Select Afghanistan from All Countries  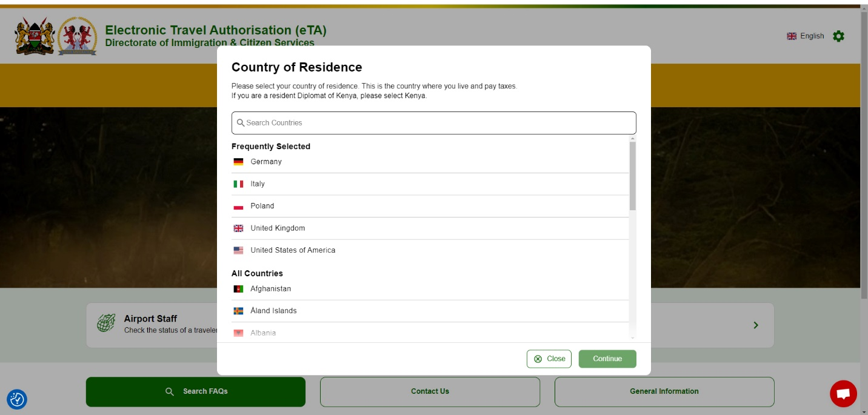pyautogui.click(x=270, y=289)
